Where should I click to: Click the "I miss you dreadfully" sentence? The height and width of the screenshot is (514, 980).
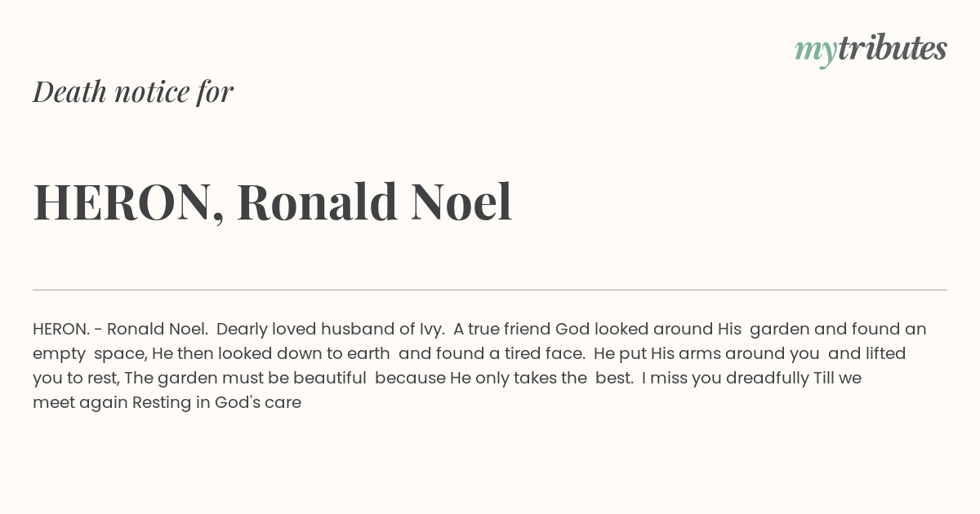coord(724,379)
